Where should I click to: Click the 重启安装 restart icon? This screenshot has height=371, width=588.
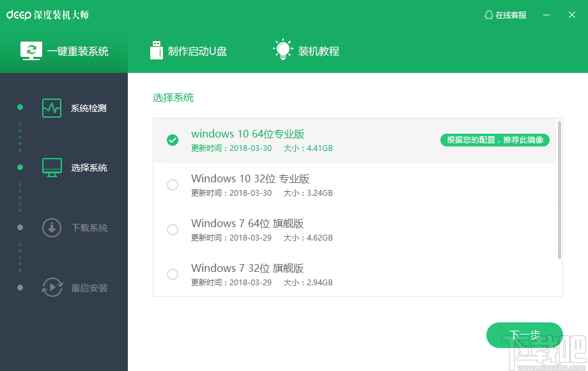click(52, 287)
